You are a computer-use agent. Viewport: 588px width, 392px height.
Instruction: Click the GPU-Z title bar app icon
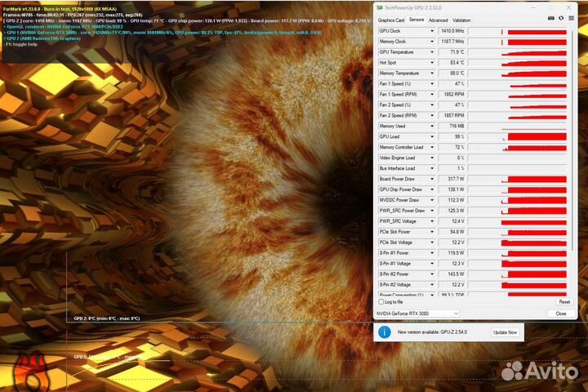[x=380, y=7]
